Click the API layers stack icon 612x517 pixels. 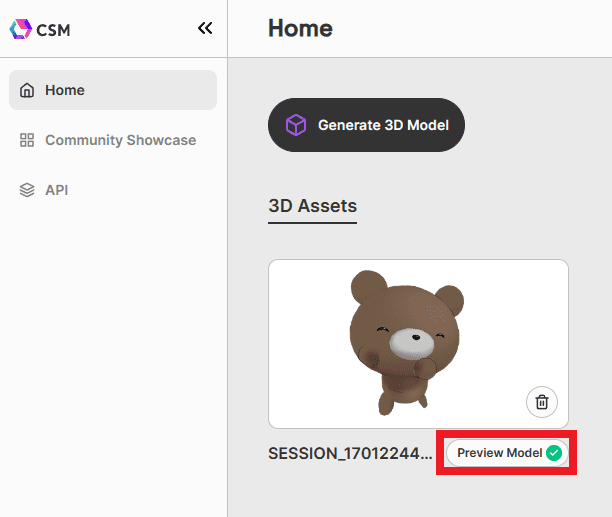[x=27, y=190]
